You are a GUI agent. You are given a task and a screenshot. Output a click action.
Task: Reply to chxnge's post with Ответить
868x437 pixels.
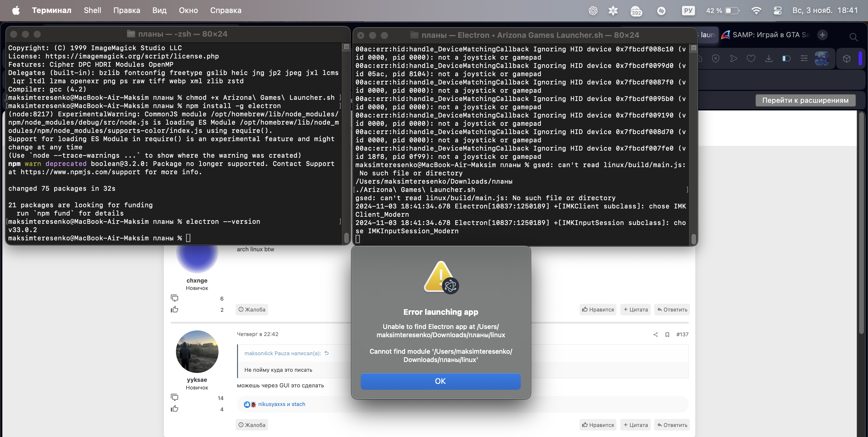coord(672,309)
